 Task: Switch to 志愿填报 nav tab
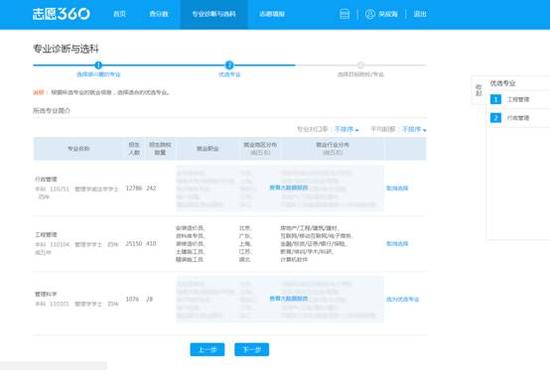(272, 14)
